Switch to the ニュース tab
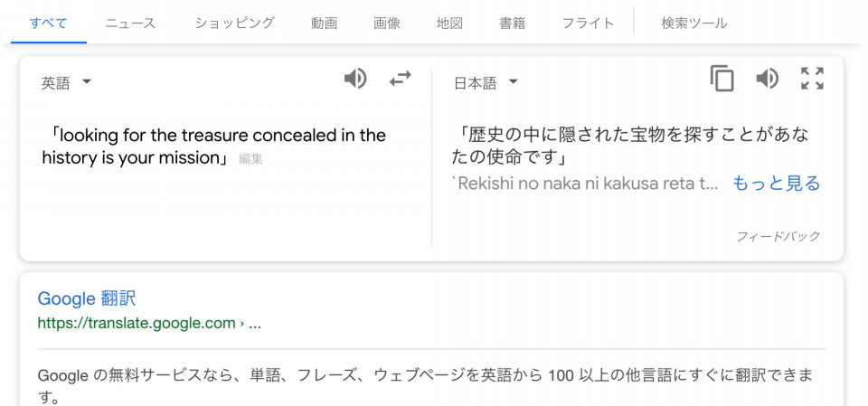 (x=130, y=24)
